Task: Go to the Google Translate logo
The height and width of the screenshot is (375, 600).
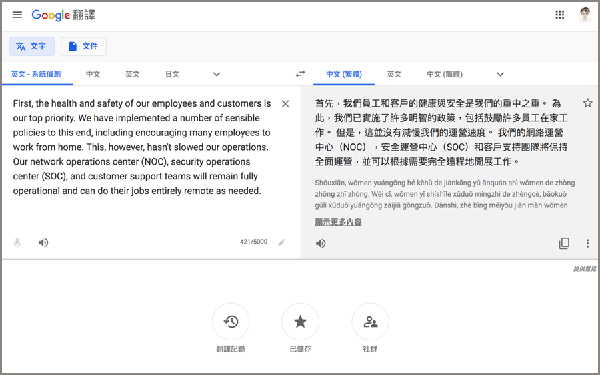Action: coord(63,15)
